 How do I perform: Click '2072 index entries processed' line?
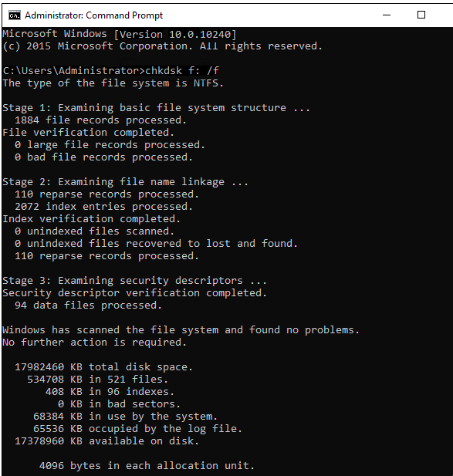tap(103, 207)
